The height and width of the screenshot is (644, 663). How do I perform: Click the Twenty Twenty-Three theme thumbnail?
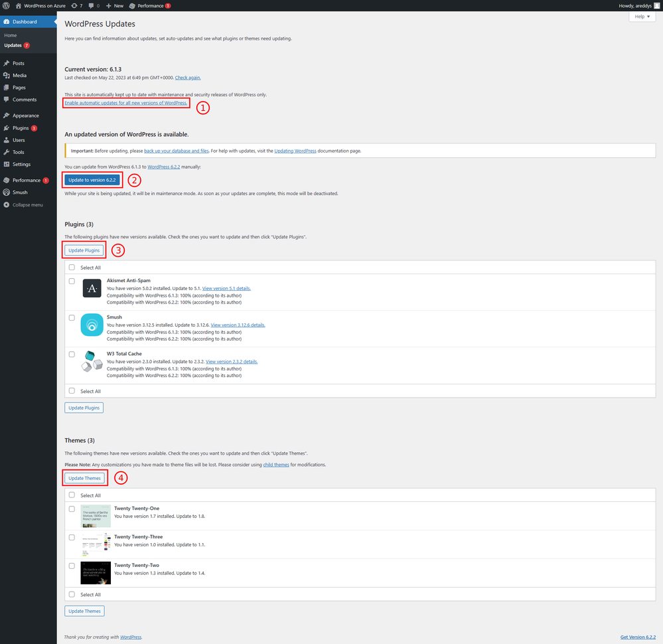point(96,544)
